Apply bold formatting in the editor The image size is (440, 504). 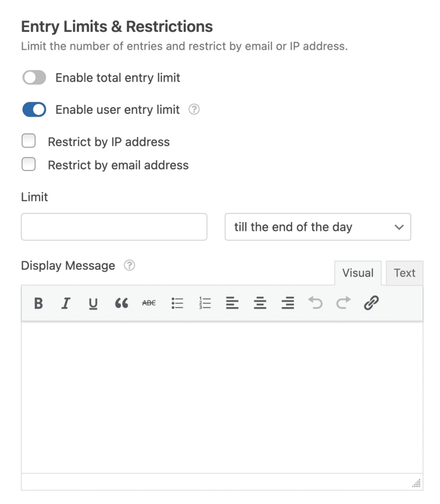(x=38, y=303)
